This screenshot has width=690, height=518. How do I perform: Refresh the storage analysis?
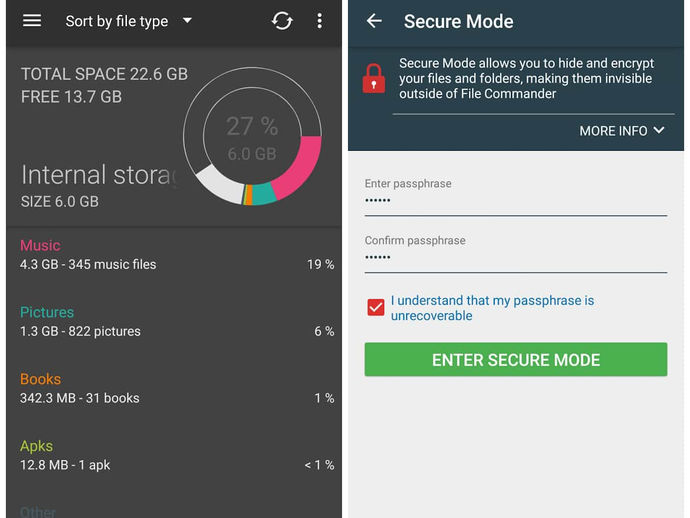coord(282,21)
